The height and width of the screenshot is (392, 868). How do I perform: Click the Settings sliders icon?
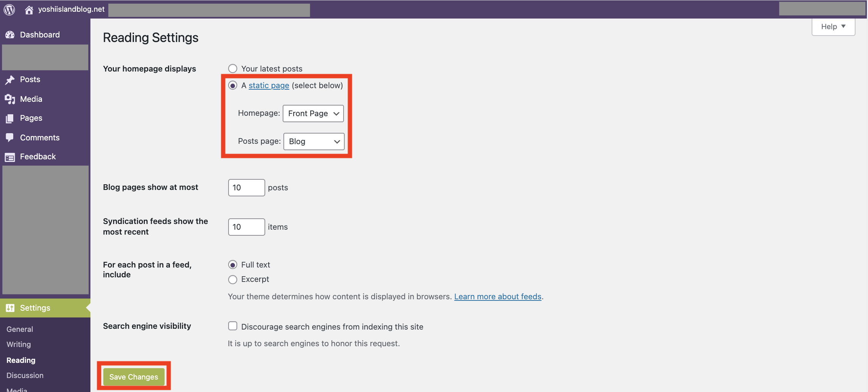pyautogui.click(x=10, y=308)
